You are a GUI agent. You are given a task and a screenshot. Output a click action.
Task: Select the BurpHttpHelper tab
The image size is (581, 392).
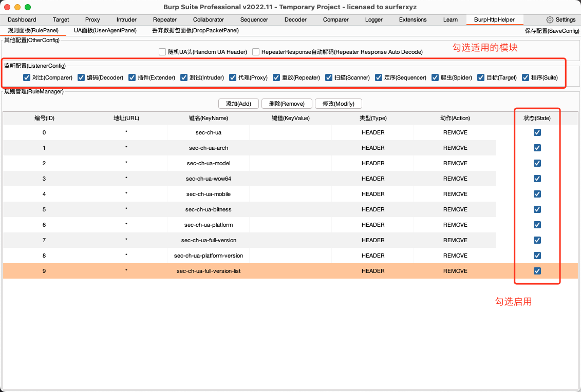coord(494,19)
